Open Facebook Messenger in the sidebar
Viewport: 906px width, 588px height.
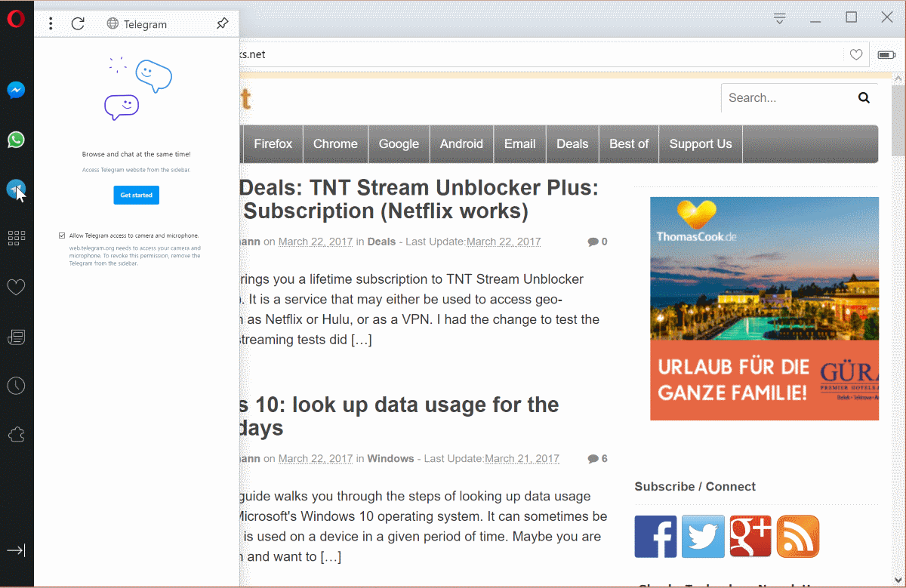(x=16, y=91)
